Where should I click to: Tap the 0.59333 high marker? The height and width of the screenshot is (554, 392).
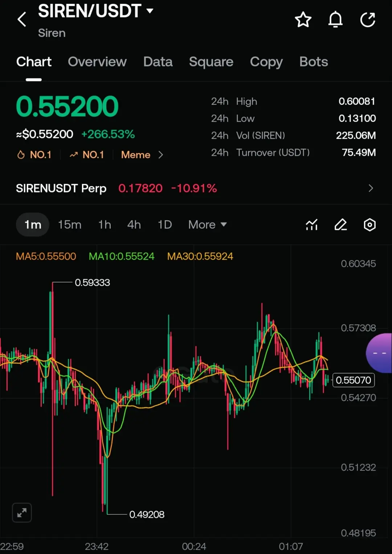tap(92, 282)
